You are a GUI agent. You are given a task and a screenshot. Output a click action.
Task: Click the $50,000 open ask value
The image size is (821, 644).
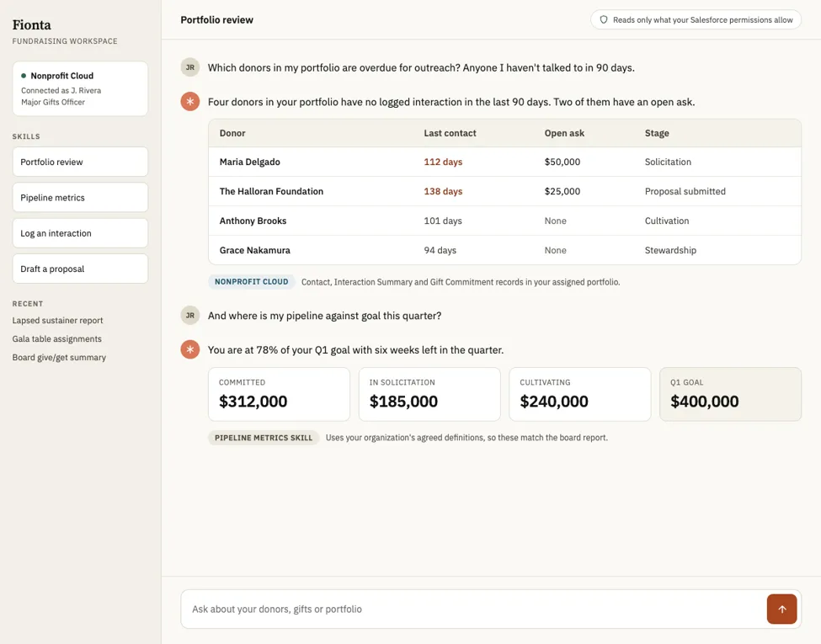tap(562, 162)
